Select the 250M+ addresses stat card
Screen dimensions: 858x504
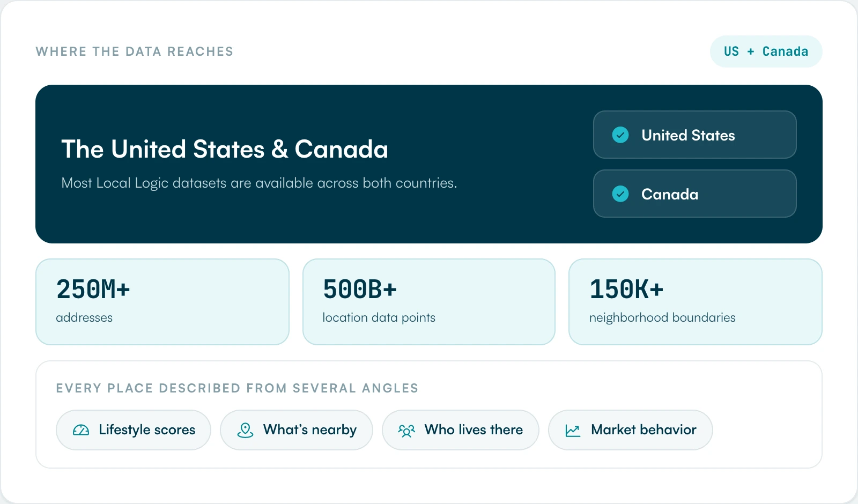(x=162, y=302)
